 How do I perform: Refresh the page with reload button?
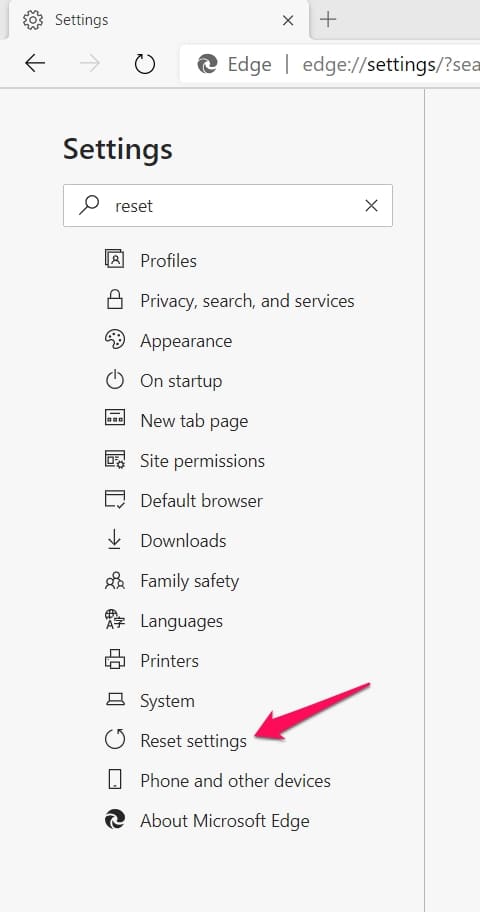tap(144, 63)
